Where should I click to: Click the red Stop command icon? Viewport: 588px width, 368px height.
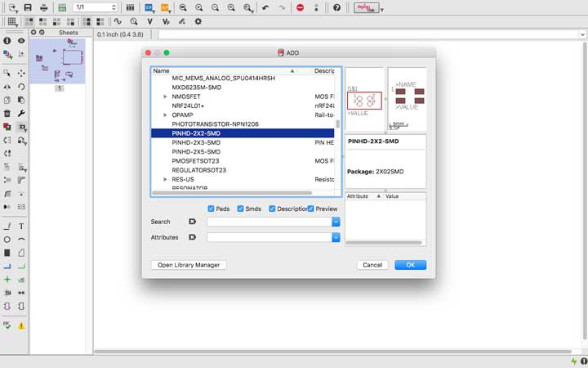click(300, 7)
